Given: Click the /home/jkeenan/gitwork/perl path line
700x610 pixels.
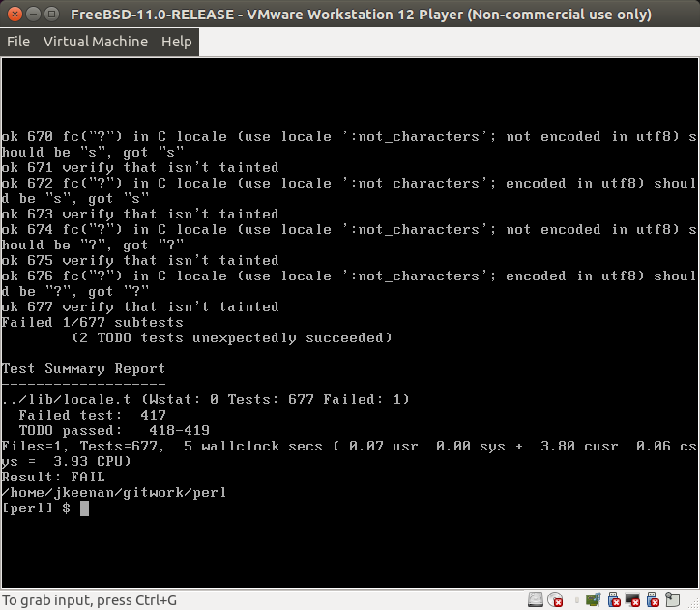Looking at the screenshot, I should pyautogui.click(x=114, y=492).
